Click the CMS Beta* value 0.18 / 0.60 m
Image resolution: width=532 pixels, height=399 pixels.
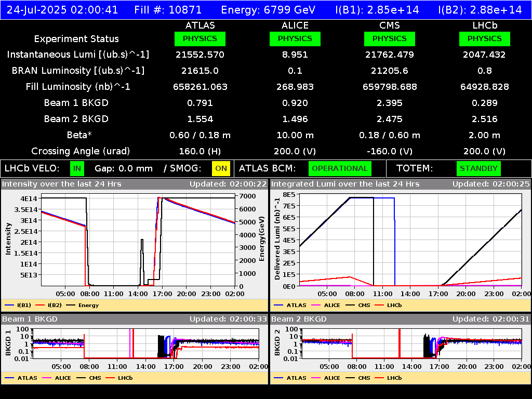(390, 135)
